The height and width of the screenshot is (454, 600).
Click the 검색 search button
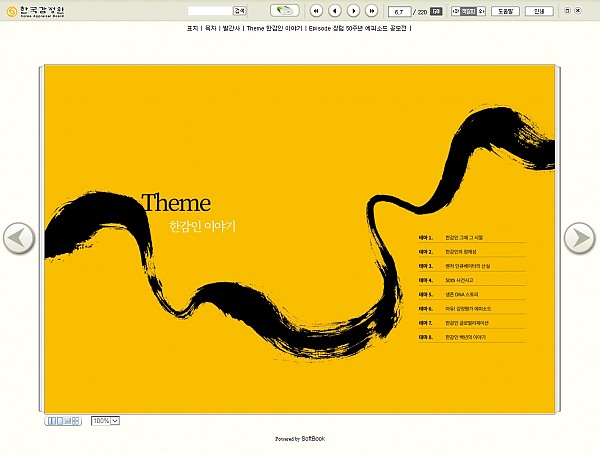pos(240,11)
